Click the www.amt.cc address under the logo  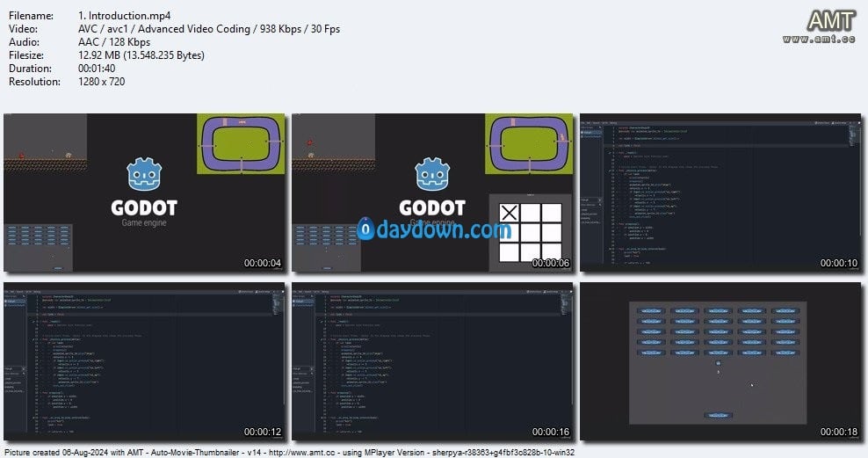819,39
